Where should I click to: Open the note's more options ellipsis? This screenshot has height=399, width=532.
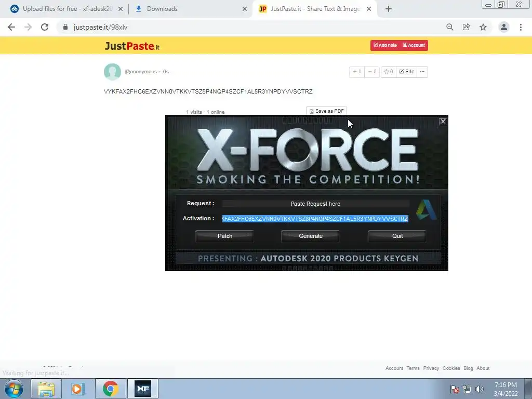pos(422,72)
